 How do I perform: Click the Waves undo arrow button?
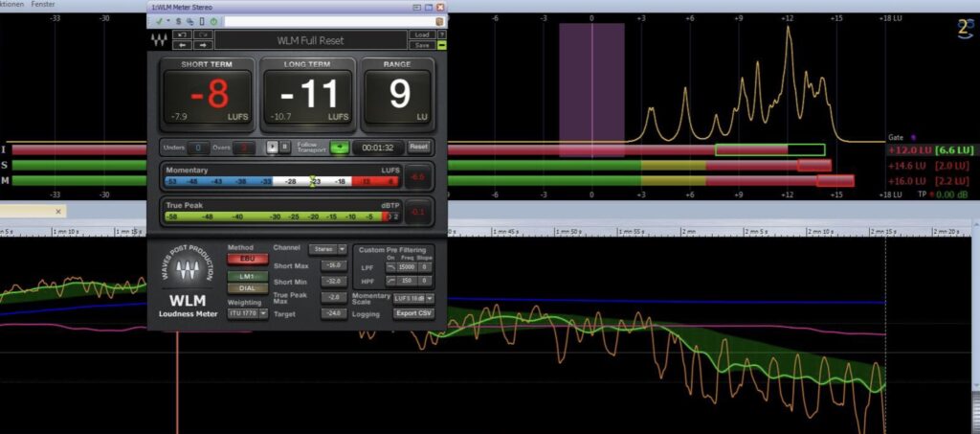183,35
